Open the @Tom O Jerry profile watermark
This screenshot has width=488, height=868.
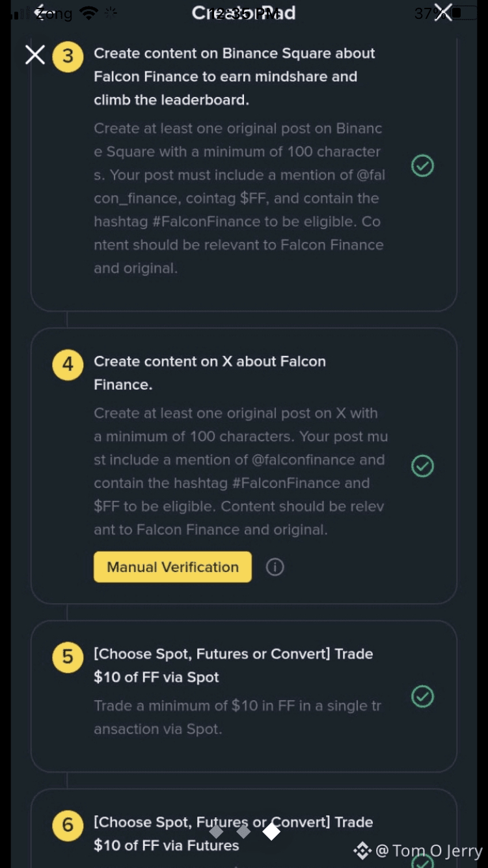(429, 851)
